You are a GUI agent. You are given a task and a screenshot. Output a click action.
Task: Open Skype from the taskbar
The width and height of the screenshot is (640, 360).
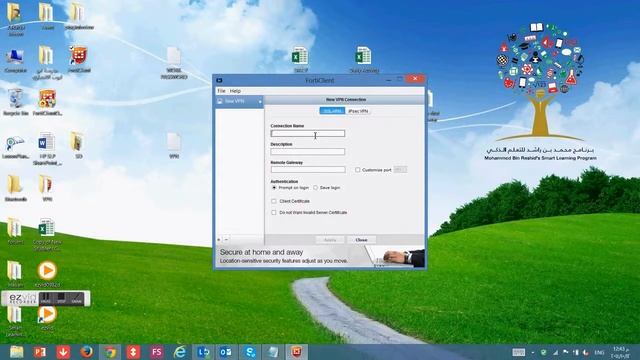(x=250, y=352)
